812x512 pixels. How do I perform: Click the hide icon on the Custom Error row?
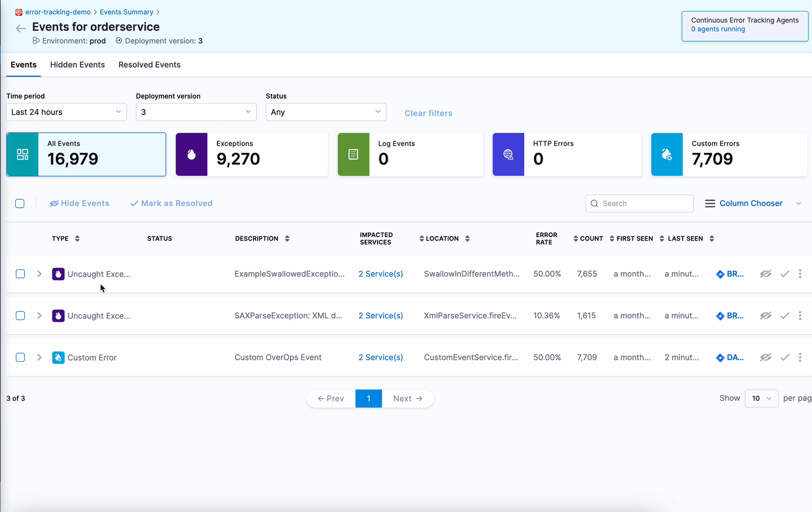coord(765,357)
